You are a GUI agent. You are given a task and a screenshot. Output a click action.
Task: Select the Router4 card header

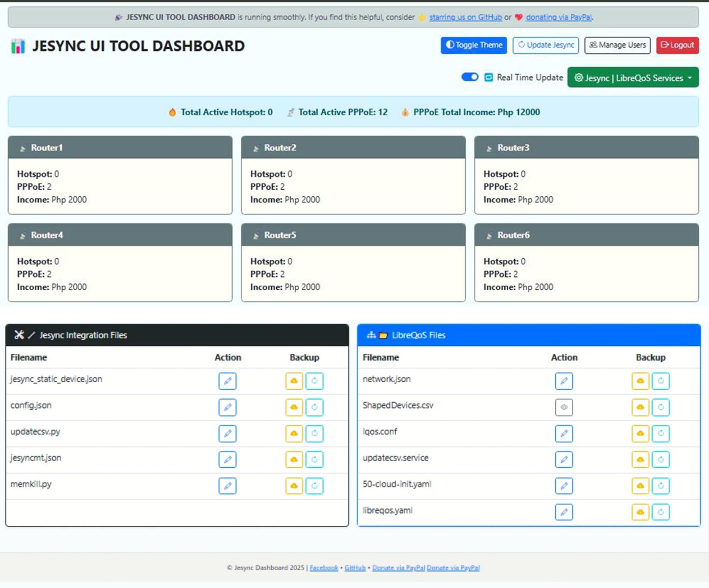(120, 235)
